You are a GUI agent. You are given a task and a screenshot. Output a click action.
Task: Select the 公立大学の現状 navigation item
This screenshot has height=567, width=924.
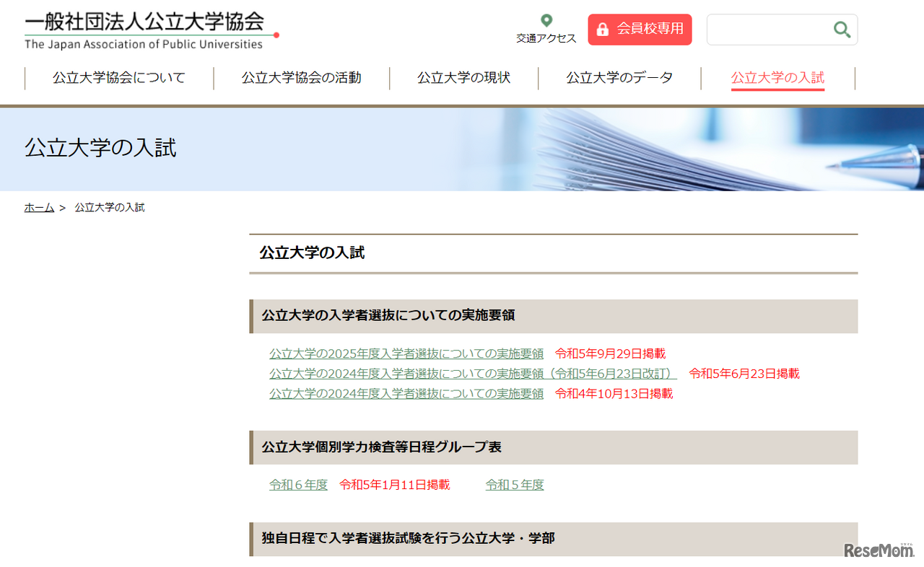pos(463,78)
